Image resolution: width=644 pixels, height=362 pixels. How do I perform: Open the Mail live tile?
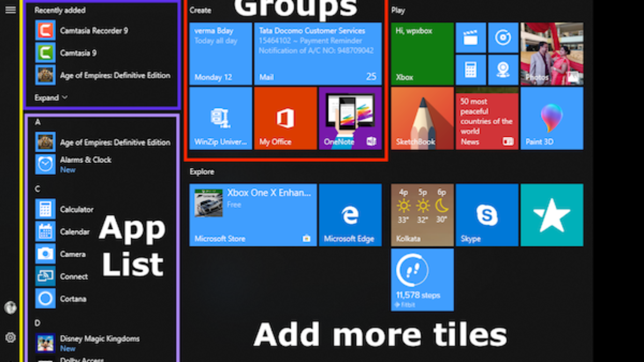point(318,54)
